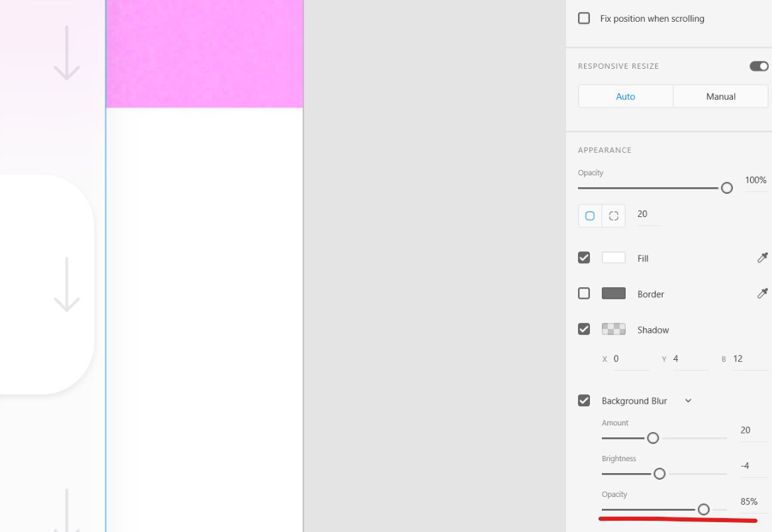Select same radius for all corners icon
772x532 pixels.
(590, 216)
